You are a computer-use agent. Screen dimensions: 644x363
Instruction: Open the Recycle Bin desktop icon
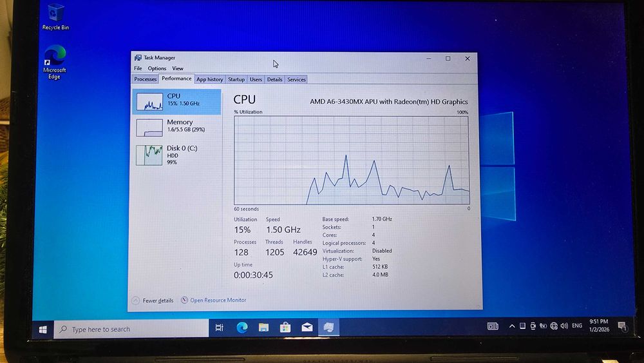pyautogui.click(x=55, y=17)
